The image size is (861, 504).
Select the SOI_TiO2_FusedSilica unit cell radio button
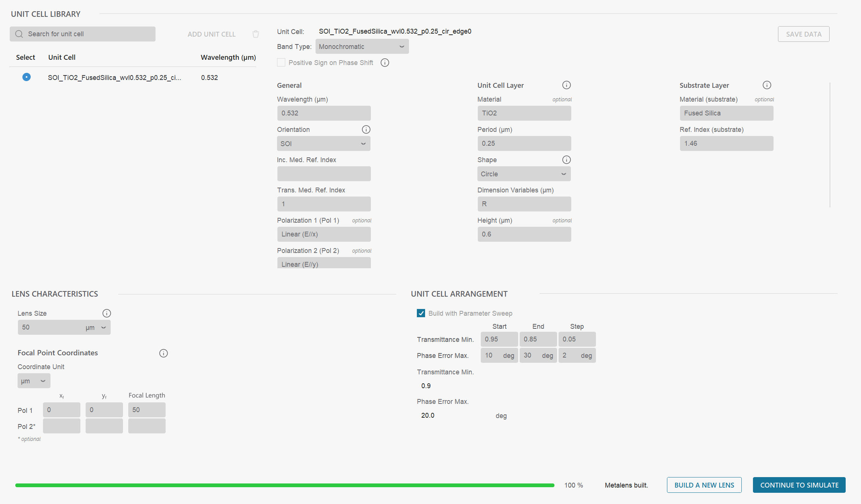(27, 77)
